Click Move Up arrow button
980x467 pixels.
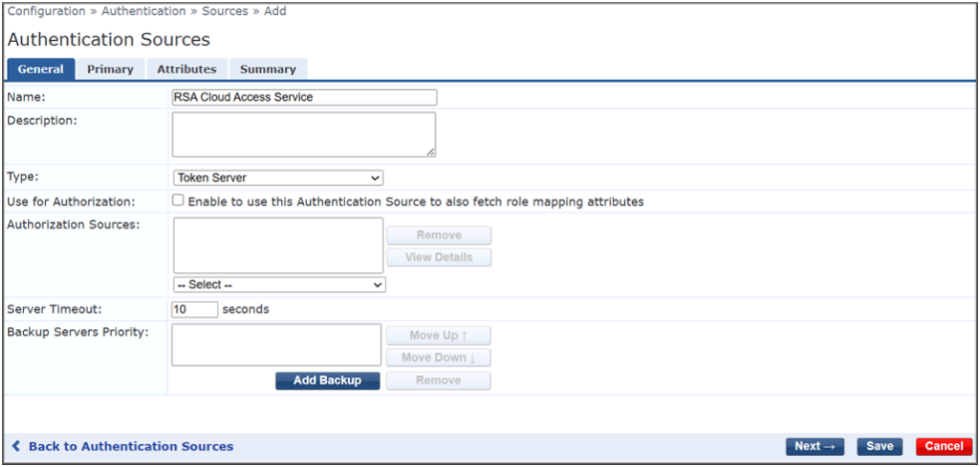(438, 335)
